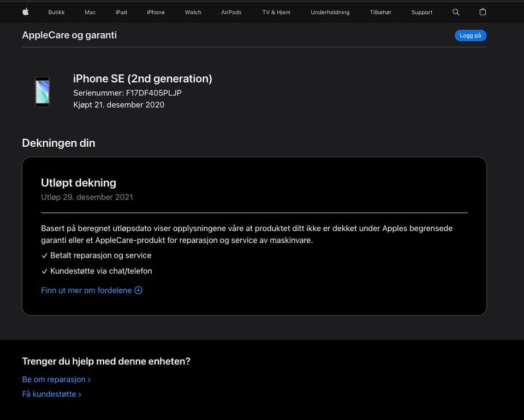The image size is (524, 420).
Task: Click the Logg på button
Action: click(x=470, y=35)
